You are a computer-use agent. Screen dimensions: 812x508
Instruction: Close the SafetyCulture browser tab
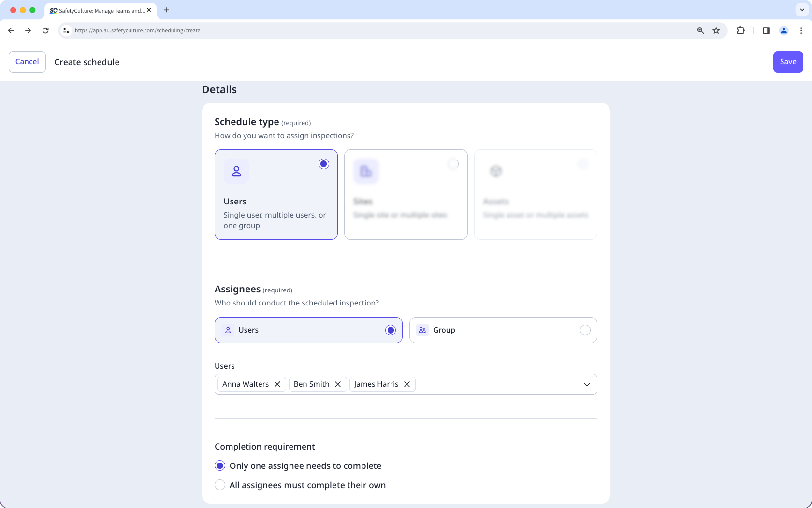tap(149, 10)
